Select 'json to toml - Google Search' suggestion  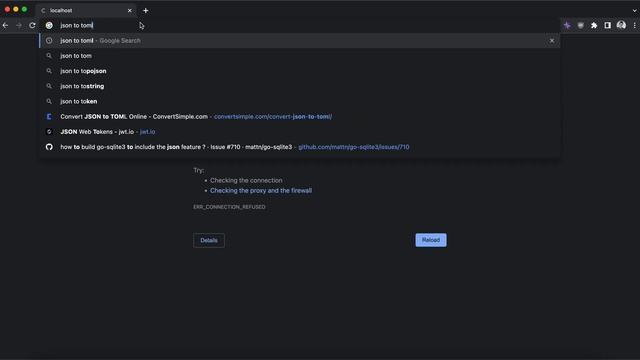point(300,40)
